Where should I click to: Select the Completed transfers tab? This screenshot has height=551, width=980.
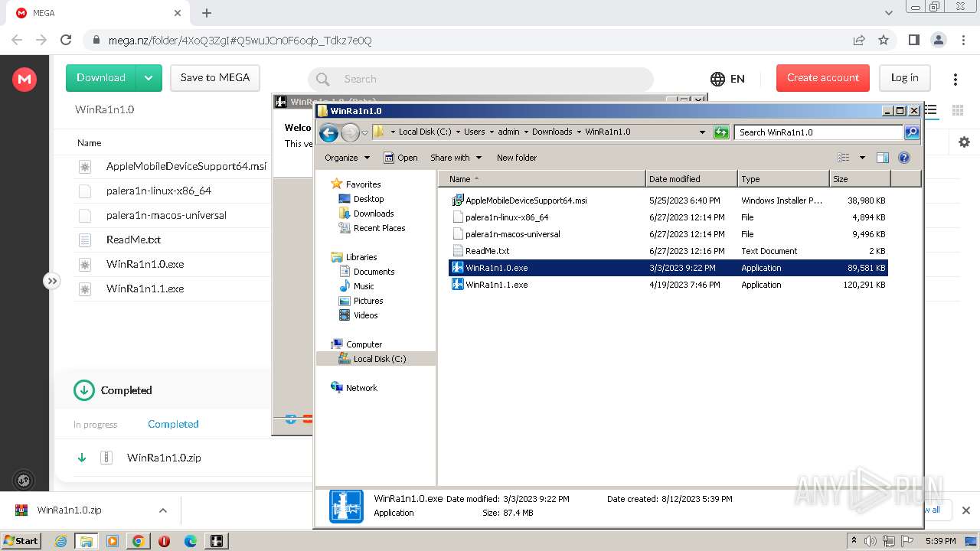tap(173, 424)
